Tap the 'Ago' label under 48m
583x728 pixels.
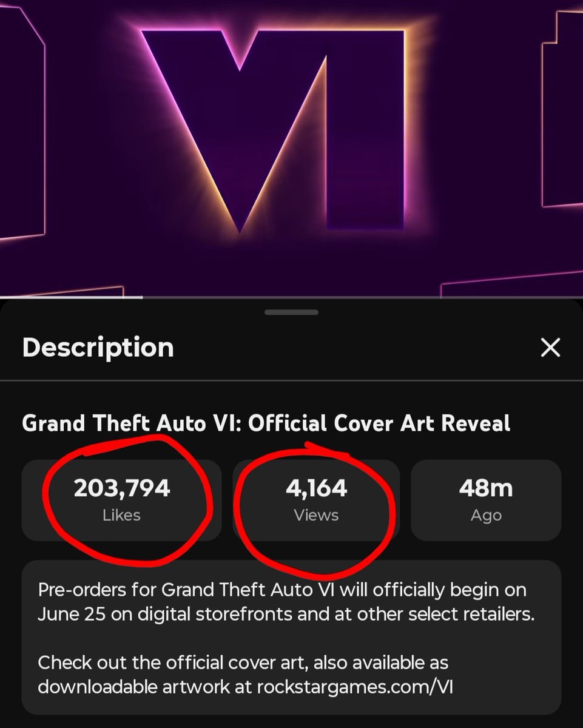(x=486, y=516)
